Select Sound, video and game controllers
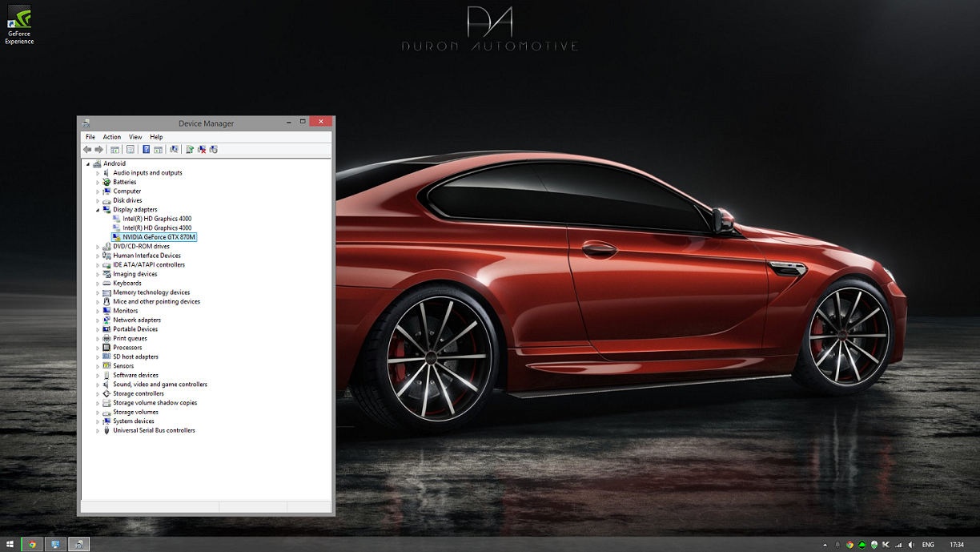 click(160, 385)
